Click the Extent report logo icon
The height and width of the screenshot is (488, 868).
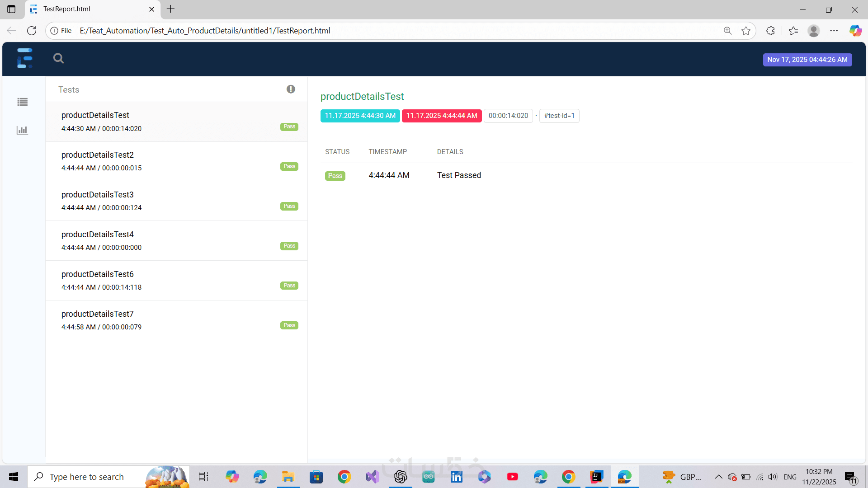(25, 58)
